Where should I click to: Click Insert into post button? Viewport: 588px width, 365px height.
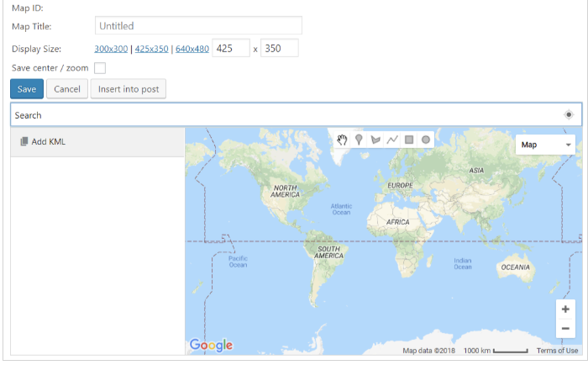point(128,89)
